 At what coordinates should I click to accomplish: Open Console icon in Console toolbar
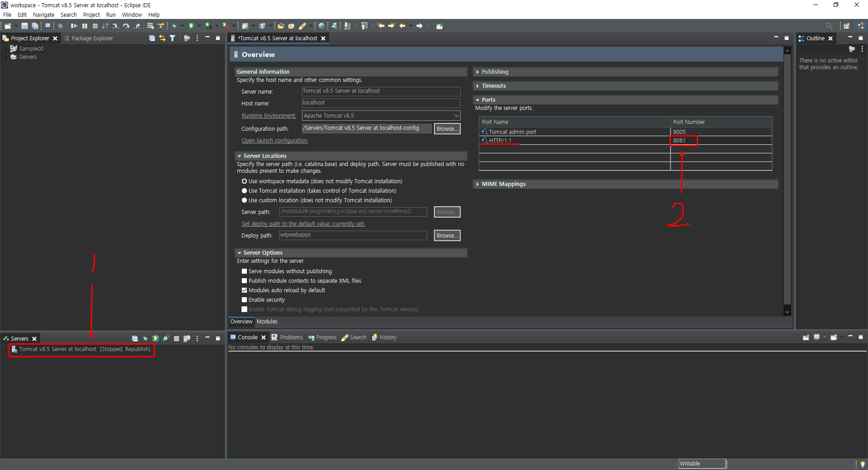pos(834,337)
